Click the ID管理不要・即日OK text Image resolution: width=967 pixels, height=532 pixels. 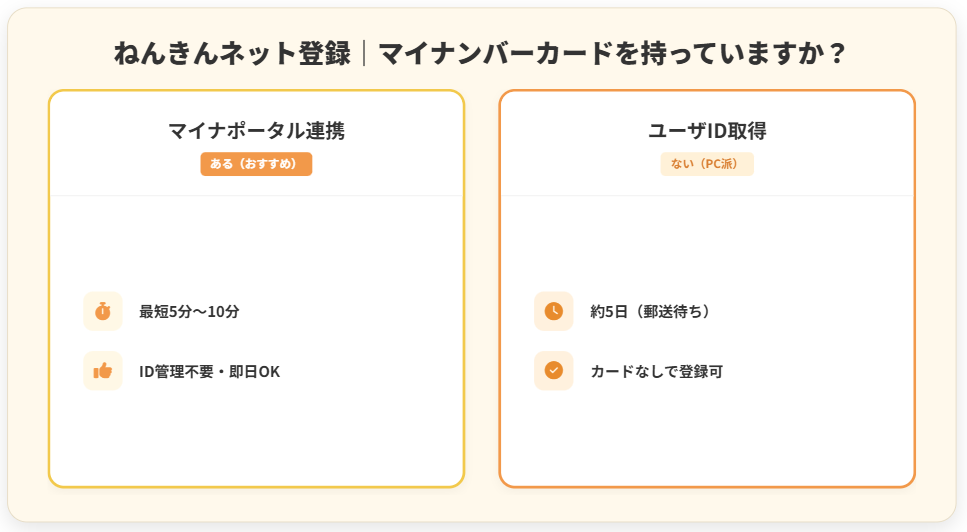click(210, 371)
